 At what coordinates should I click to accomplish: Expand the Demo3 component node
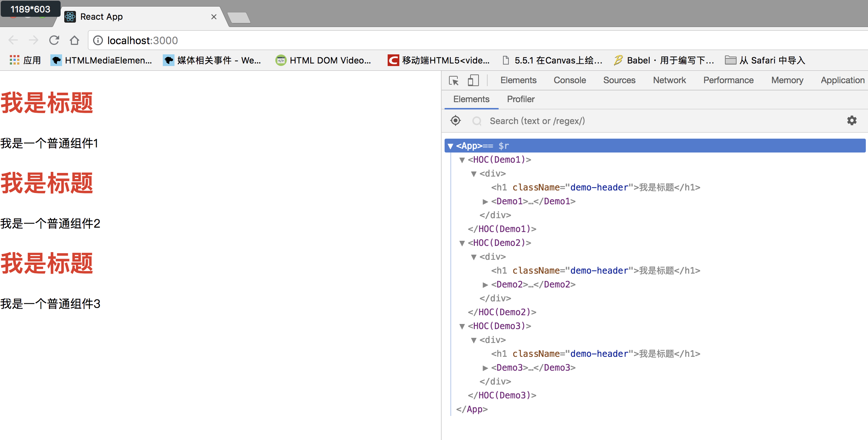coord(485,368)
